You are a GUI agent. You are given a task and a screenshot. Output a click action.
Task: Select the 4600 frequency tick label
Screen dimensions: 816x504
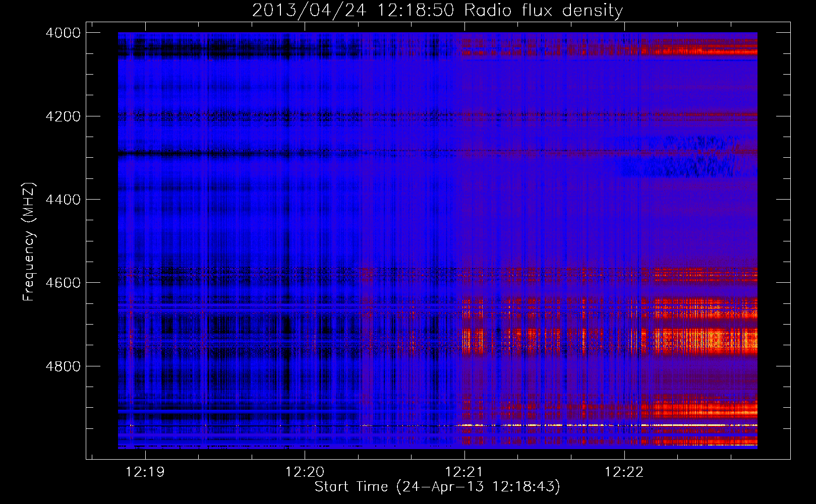tap(63, 283)
